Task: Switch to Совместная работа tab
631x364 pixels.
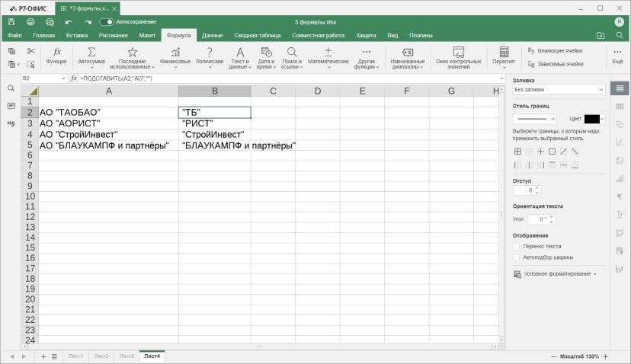Action: (x=318, y=35)
